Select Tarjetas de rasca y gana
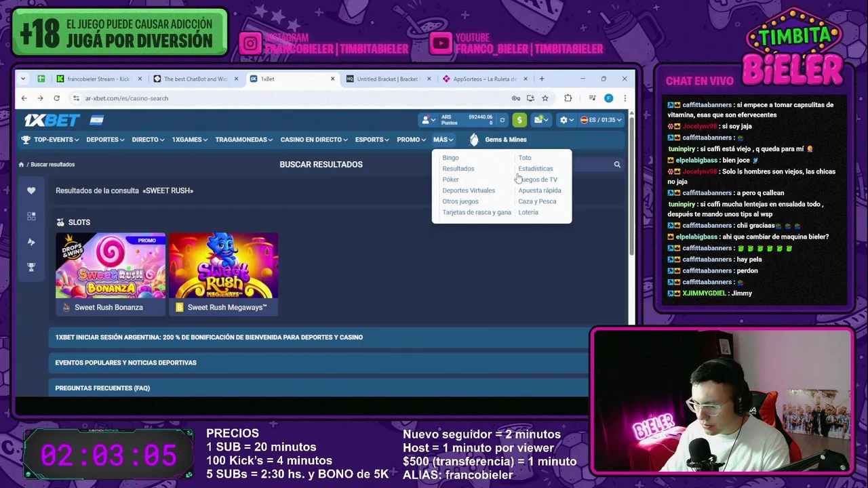 pyautogui.click(x=477, y=212)
